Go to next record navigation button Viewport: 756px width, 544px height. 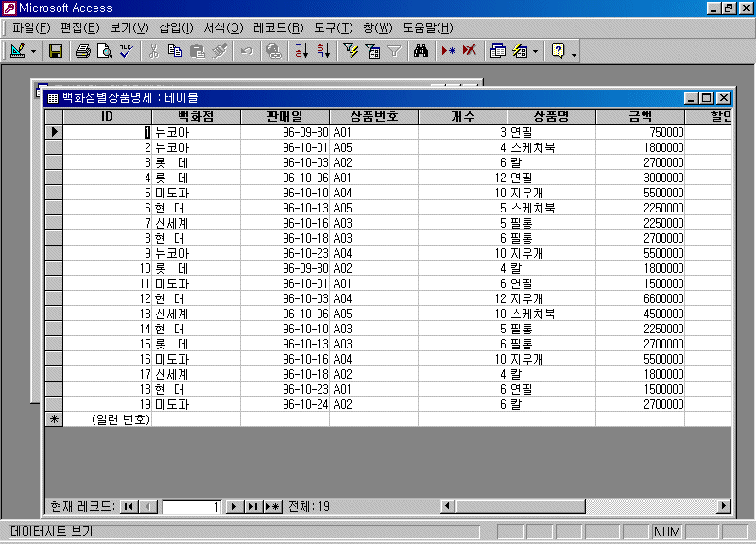coord(234,506)
